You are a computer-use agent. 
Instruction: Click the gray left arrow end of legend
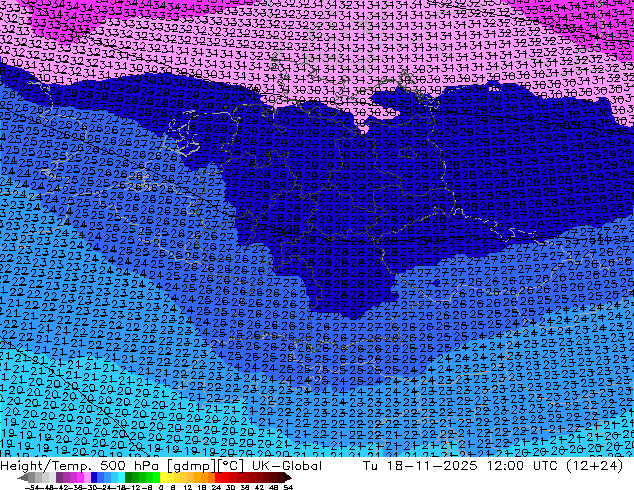click(x=22, y=477)
